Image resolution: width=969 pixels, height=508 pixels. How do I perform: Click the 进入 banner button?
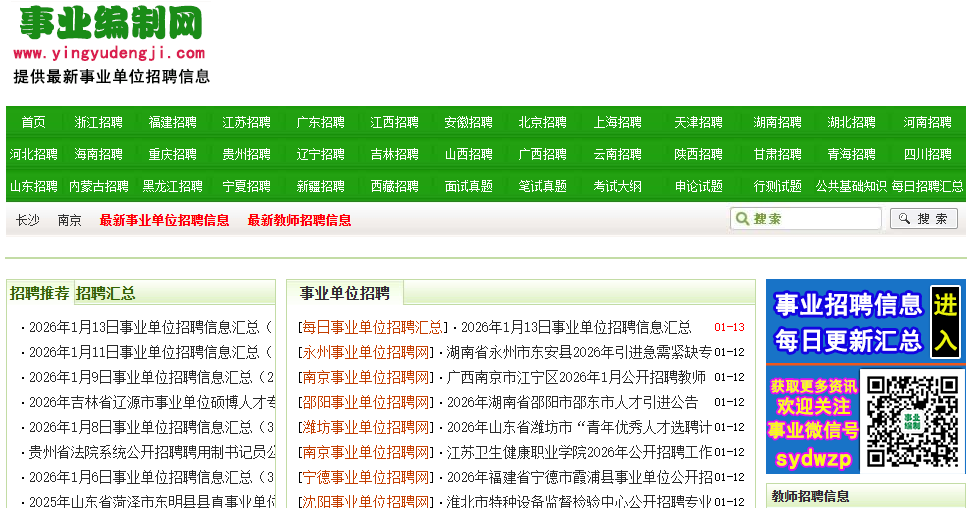pyautogui.click(x=946, y=322)
